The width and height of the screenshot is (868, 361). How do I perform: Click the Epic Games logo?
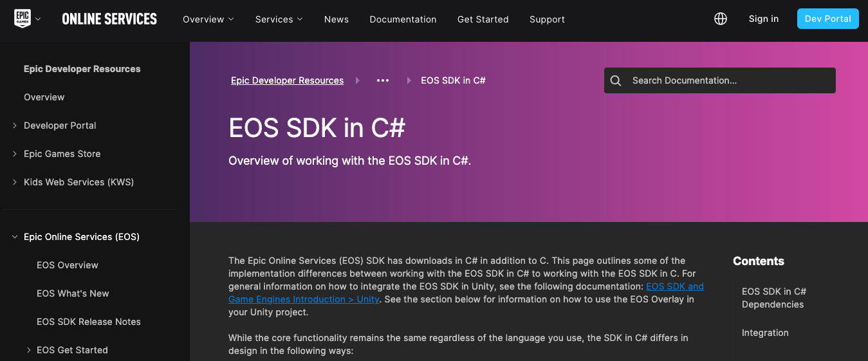pos(23,19)
